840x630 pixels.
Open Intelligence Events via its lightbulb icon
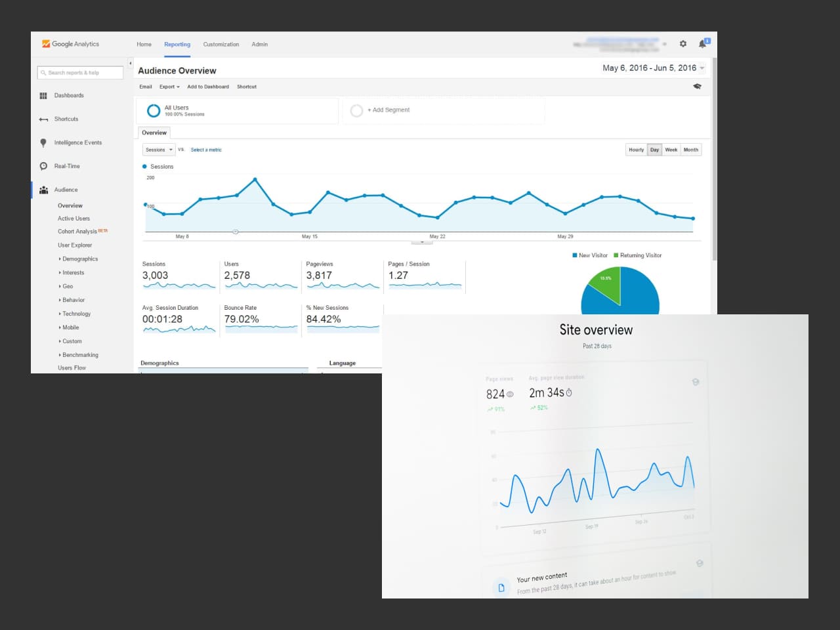point(44,142)
